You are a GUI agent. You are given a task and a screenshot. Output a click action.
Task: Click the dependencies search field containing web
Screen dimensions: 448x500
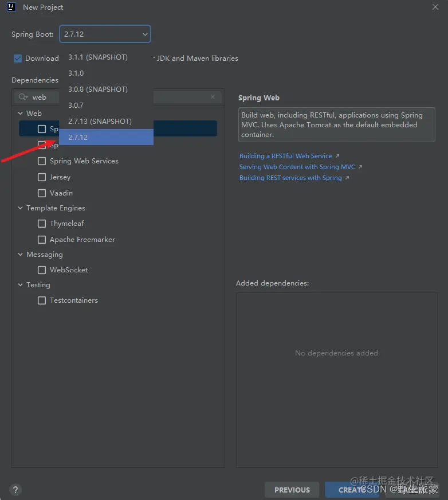118,97
